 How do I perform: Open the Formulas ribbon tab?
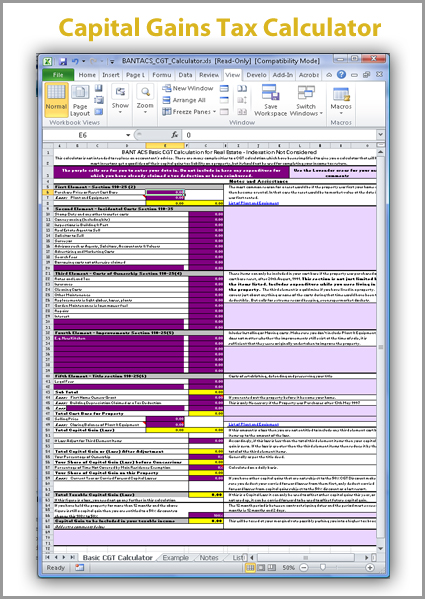click(162, 75)
